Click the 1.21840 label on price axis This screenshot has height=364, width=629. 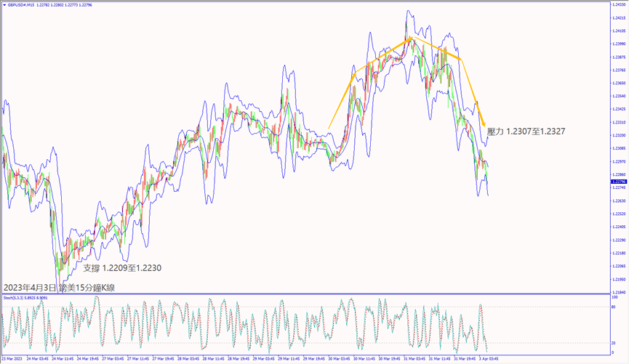click(x=617, y=292)
